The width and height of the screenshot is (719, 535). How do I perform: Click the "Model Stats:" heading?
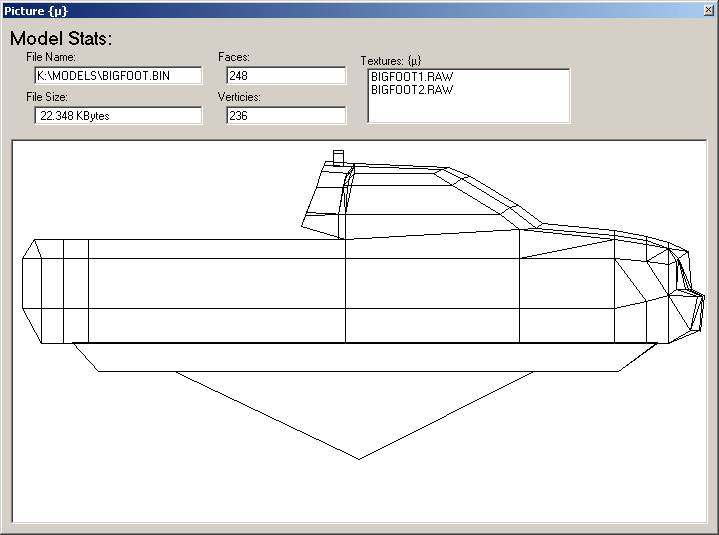pos(61,39)
